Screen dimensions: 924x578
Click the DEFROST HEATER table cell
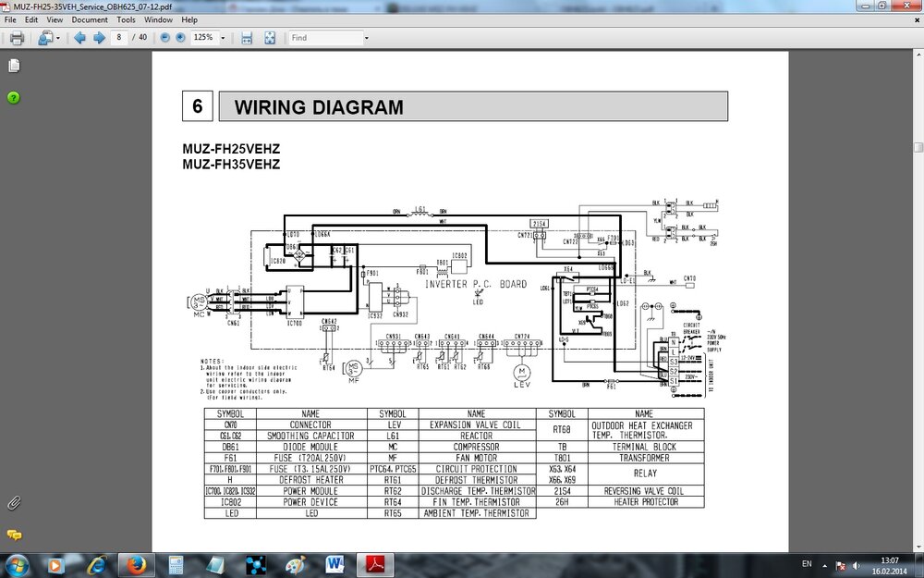310,479
